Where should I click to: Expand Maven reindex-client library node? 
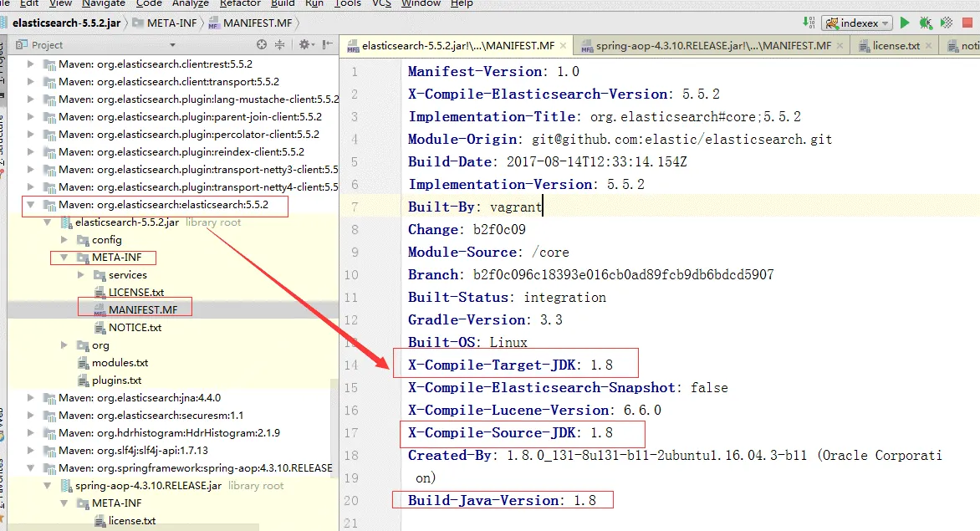pyautogui.click(x=30, y=151)
